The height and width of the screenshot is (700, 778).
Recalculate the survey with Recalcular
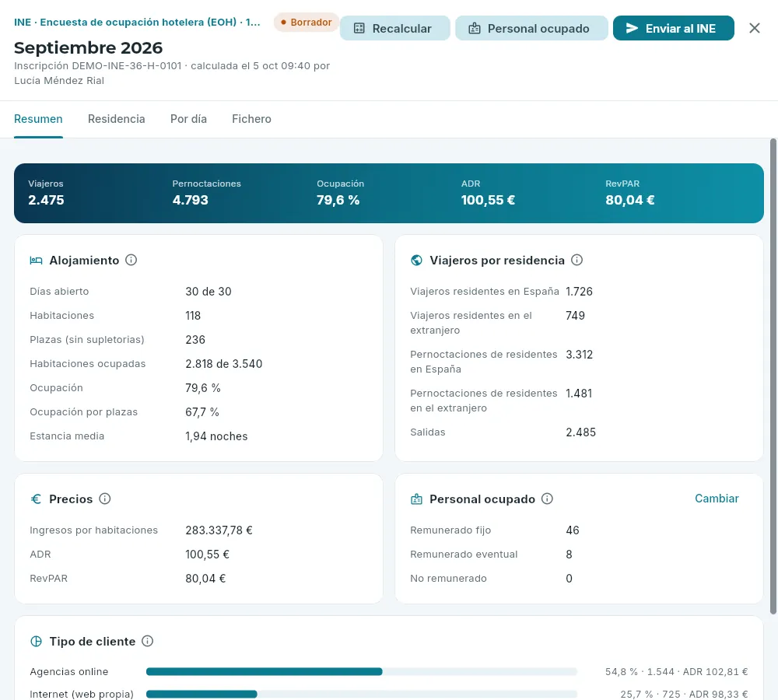(395, 28)
